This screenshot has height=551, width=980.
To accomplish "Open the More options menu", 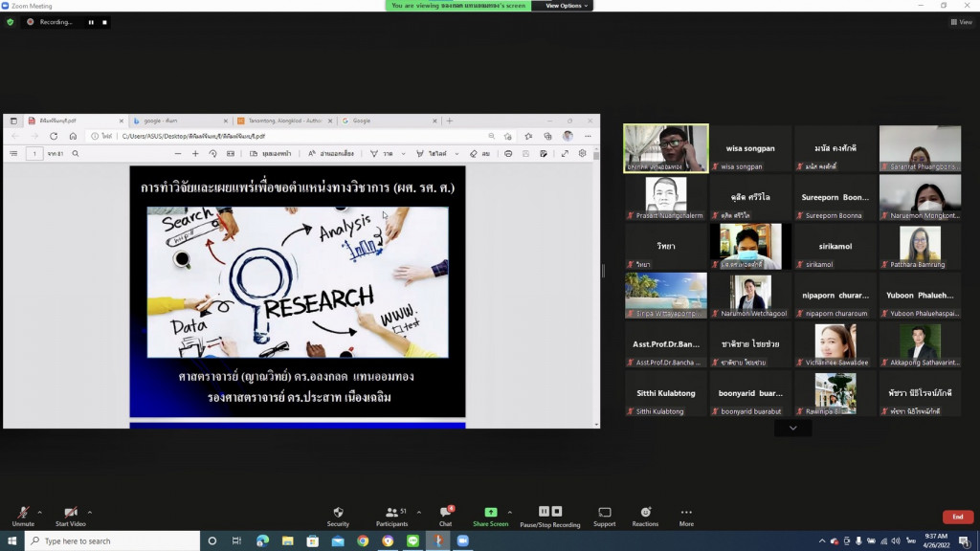I will pyautogui.click(x=686, y=514).
